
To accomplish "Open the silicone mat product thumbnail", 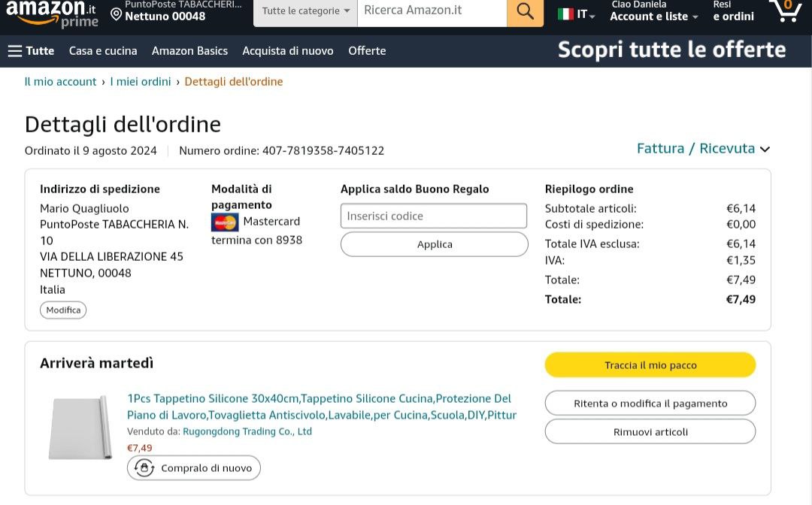I will point(80,428).
